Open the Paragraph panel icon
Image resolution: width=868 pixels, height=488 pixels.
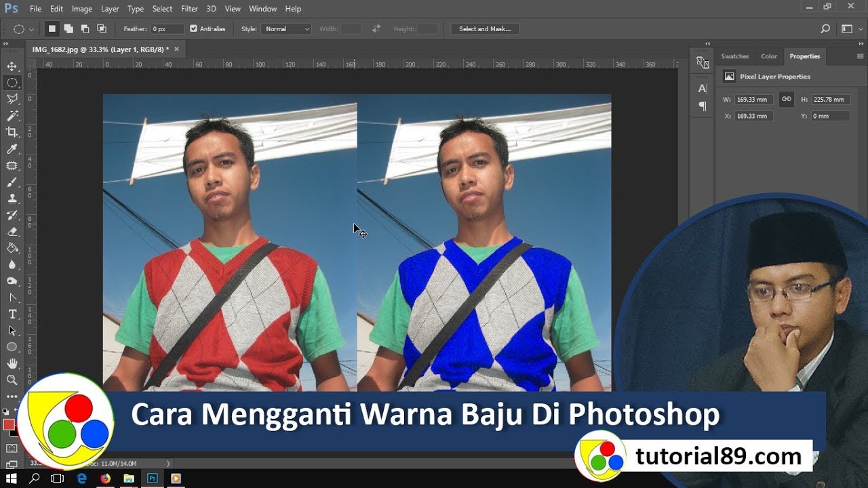703,106
